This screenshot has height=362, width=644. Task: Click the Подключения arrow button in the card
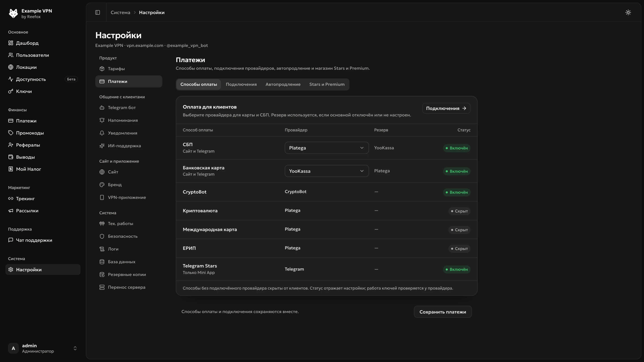pyautogui.click(x=446, y=108)
